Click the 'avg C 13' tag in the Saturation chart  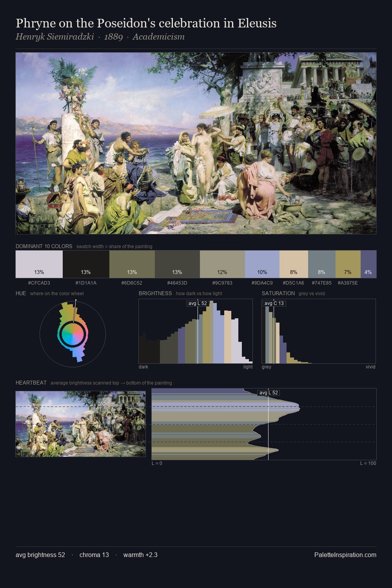coord(274,303)
